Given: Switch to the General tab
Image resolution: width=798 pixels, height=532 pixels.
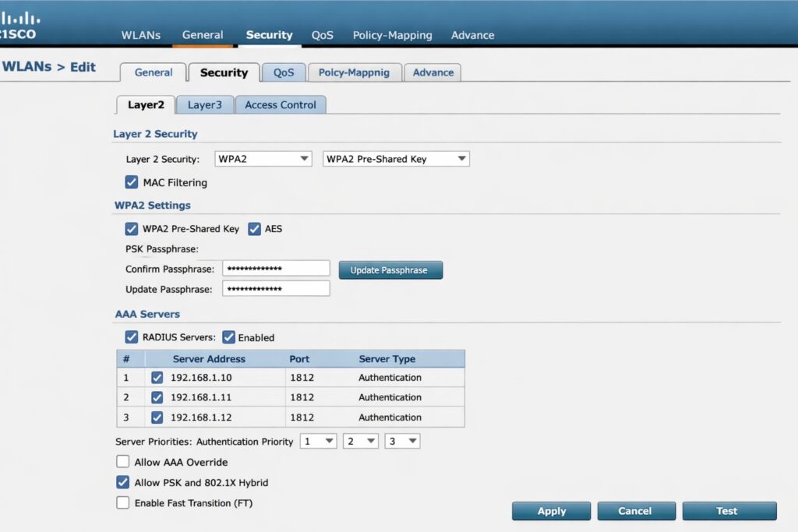Looking at the screenshot, I should (x=153, y=72).
